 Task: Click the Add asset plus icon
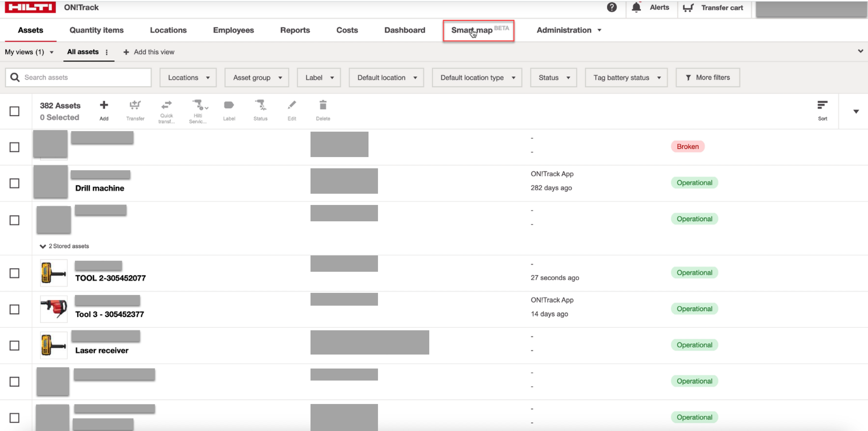click(x=104, y=105)
